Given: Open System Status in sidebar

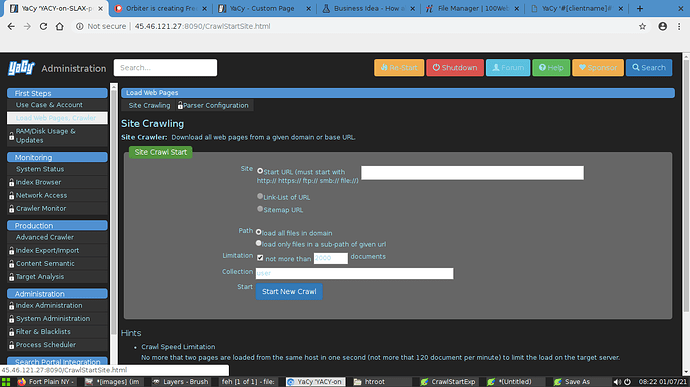Looking at the screenshot, I should pyautogui.click(x=57, y=169).
